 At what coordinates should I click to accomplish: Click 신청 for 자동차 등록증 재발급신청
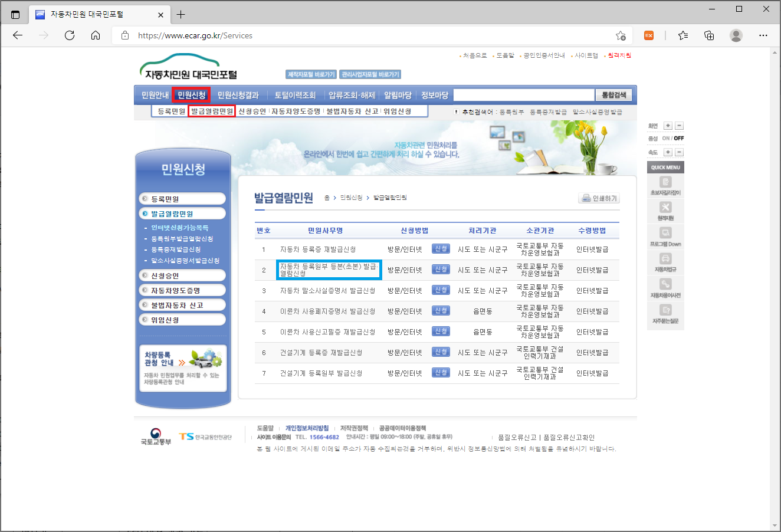coord(441,249)
